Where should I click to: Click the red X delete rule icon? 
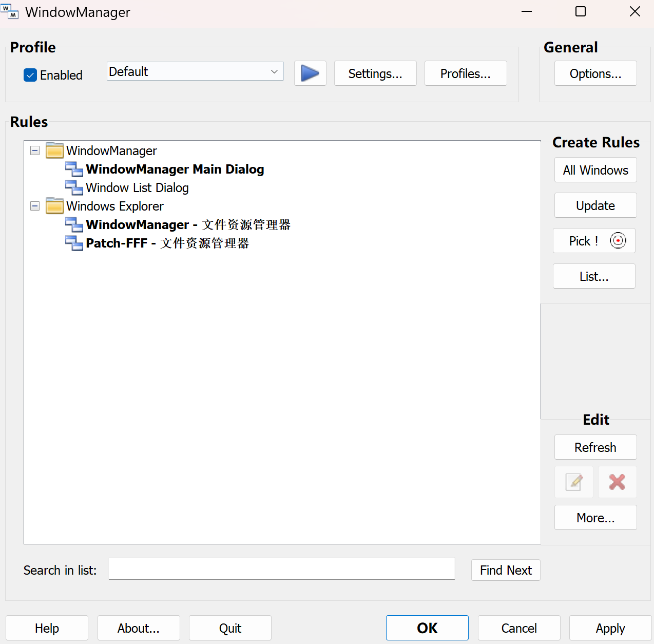pos(617,482)
